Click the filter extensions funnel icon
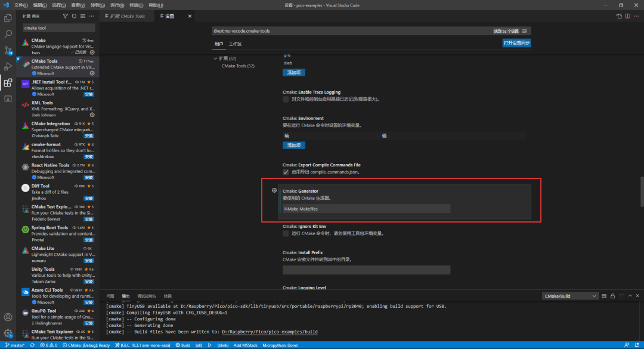Image resolution: width=644 pixels, height=349 pixels. [66, 16]
